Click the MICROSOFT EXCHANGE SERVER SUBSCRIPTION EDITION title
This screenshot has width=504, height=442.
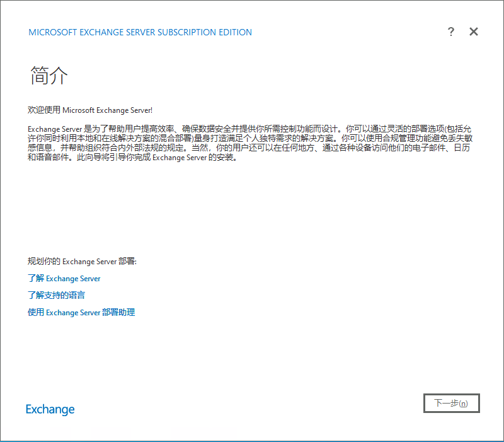tap(140, 32)
